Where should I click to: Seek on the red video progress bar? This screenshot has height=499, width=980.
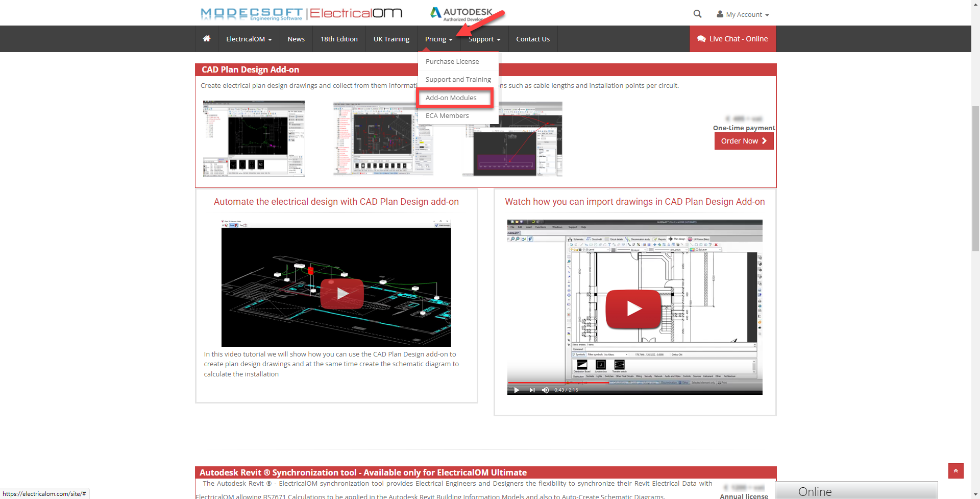(x=558, y=383)
